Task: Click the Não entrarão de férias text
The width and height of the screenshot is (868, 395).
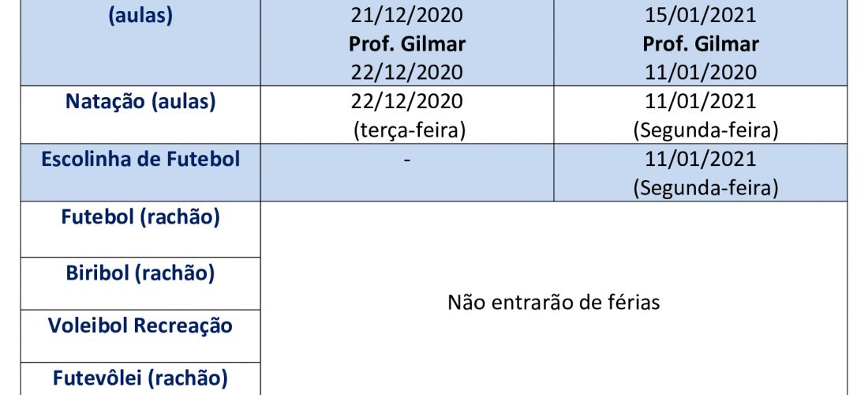Action: coord(554,303)
